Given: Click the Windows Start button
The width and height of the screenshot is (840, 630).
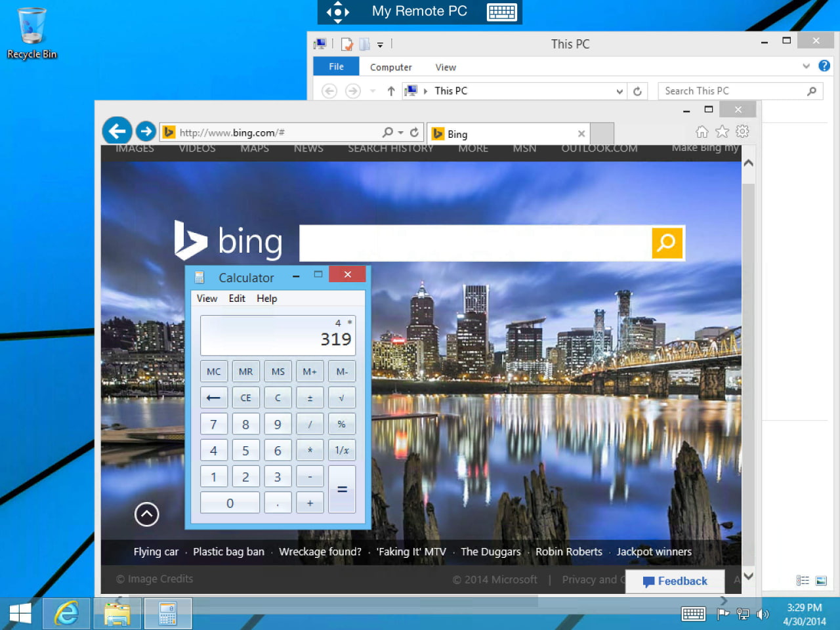Looking at the screenshot, I should pos(20,614).
